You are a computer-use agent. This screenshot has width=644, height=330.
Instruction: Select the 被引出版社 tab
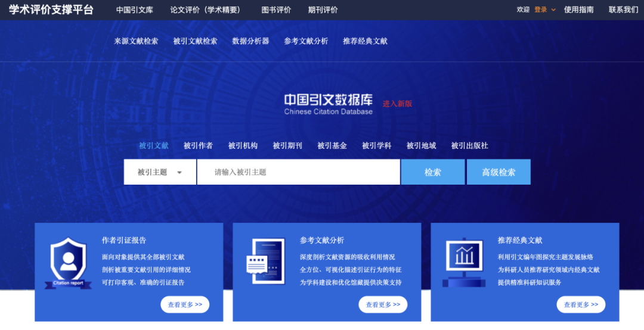pos(469,146)
